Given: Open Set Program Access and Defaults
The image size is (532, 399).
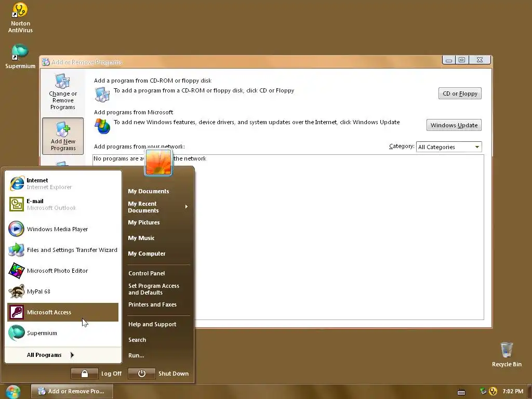Looking at the screenshot, I should click(154, 289).
